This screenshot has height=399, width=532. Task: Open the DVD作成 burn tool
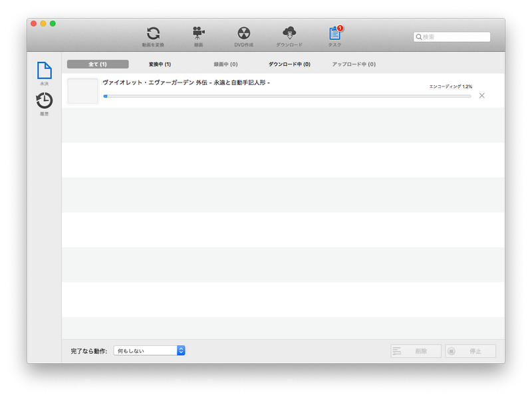pyautogui.click(x=243, y=37)
